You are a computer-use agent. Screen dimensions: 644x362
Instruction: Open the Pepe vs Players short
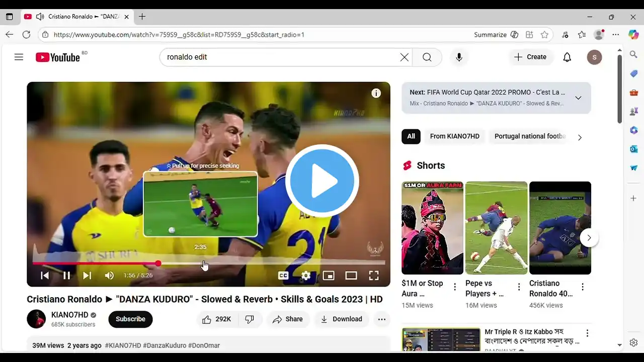click(496, 228)
